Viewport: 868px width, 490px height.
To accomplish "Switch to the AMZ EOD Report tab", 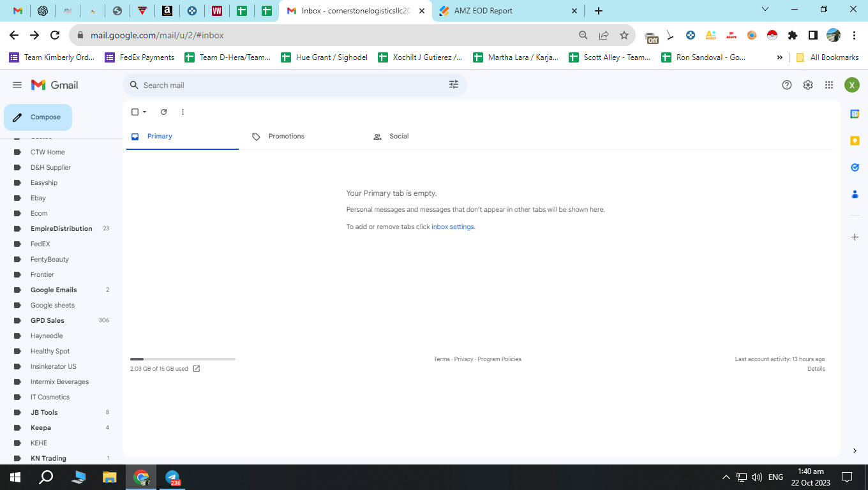I will [507, 11].
